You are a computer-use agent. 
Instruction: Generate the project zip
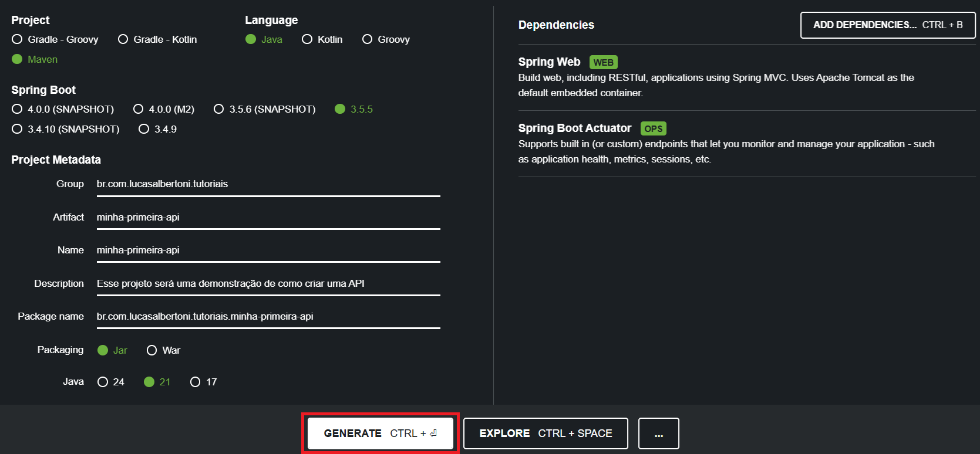pyautogui.click(x=380, y=433)
